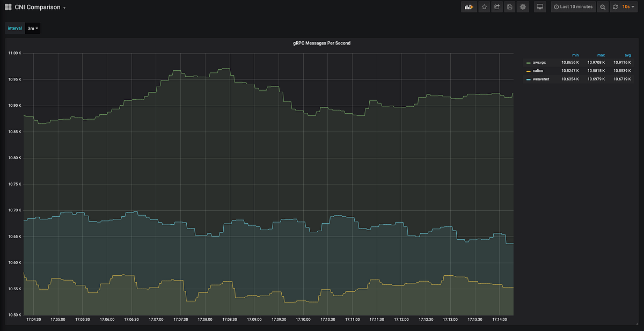Refresh the dashboard manually
The height and width of the screenshot is (331, 644).
point(614,6)
